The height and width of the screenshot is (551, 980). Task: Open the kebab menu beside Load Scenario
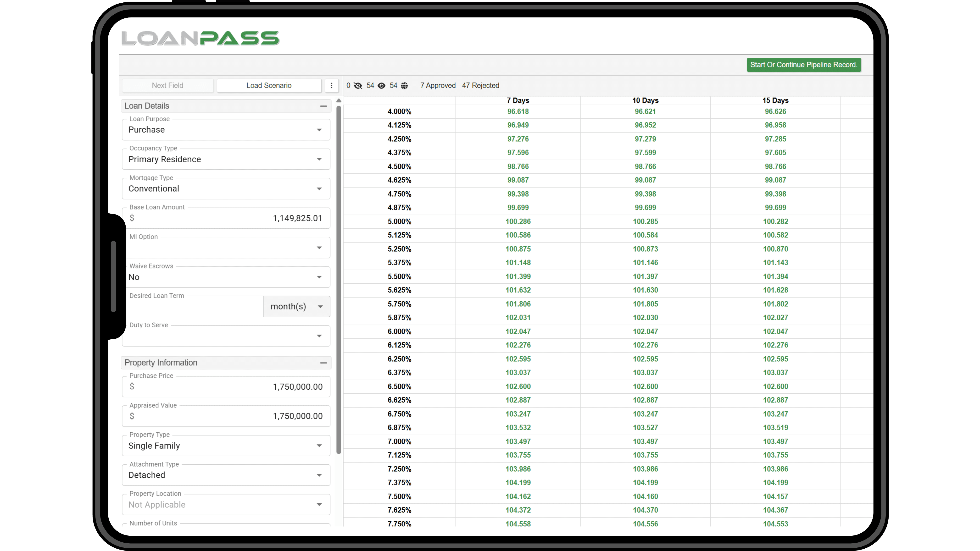pyautogui.click(x=331, y=85)
